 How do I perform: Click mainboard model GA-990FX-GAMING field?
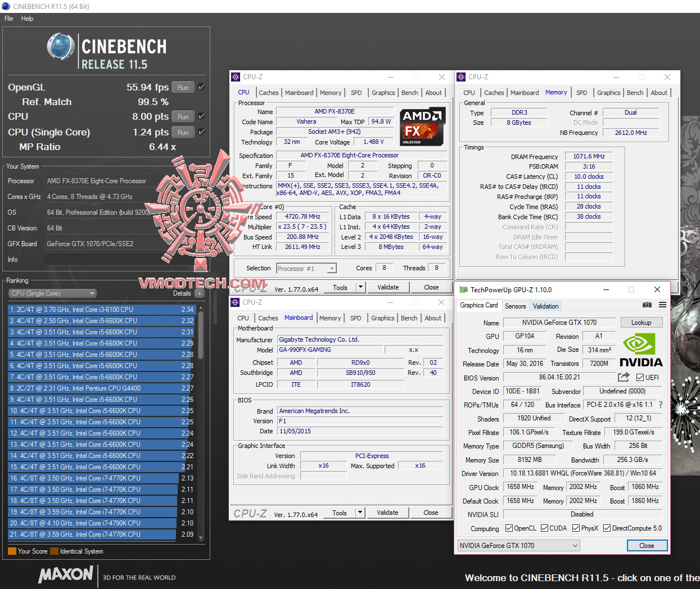click(x=330, y=350)
